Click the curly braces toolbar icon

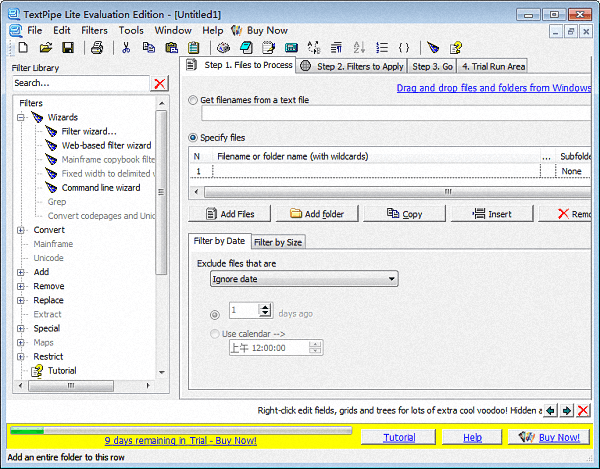(404, 47)
